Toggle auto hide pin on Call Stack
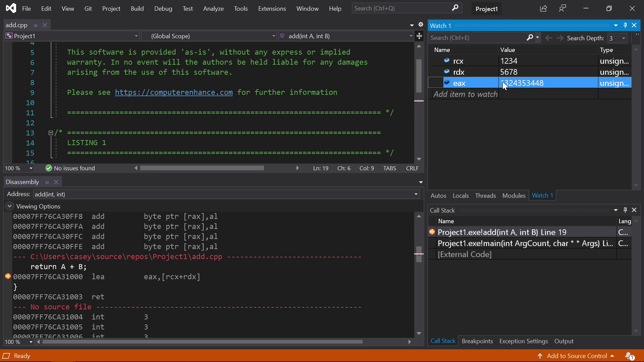Image resolution: width=644 pixels, height=362 pixels. tap(625, 210)
